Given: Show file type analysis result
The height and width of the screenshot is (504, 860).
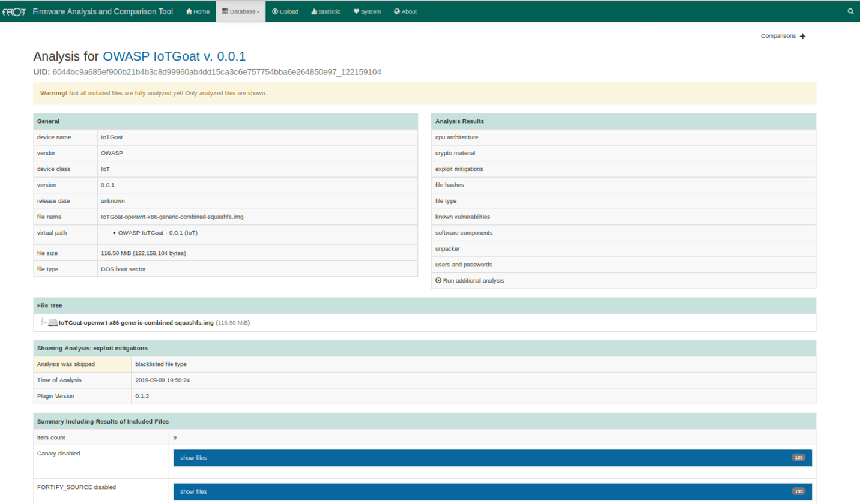Looking at the screenshot, I should coord(623,201).
